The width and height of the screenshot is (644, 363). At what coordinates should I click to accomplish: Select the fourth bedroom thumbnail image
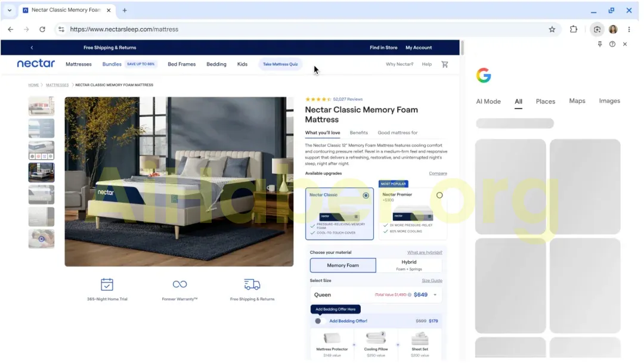click(x=41, y=172)
